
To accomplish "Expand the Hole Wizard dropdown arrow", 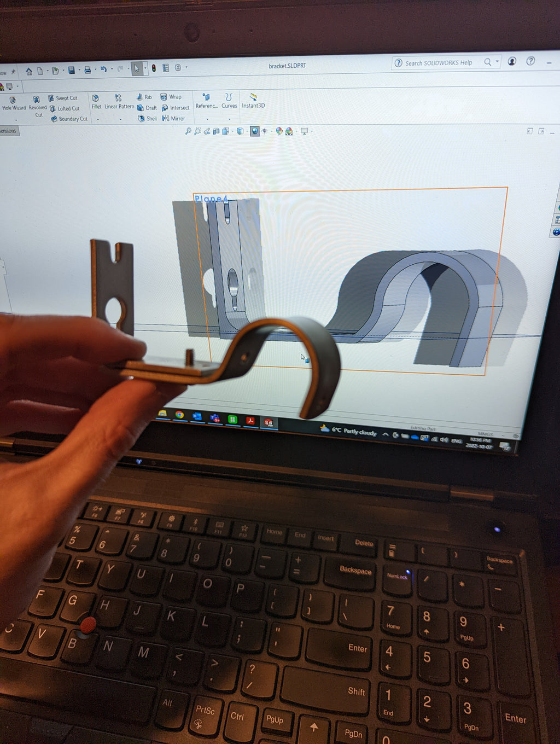I will tap(16, 120).
